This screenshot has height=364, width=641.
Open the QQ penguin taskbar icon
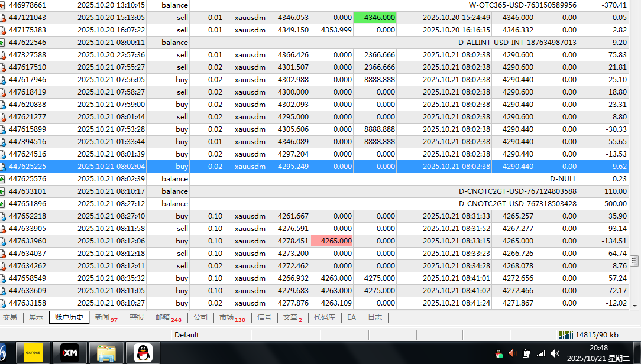click(143, 353)
